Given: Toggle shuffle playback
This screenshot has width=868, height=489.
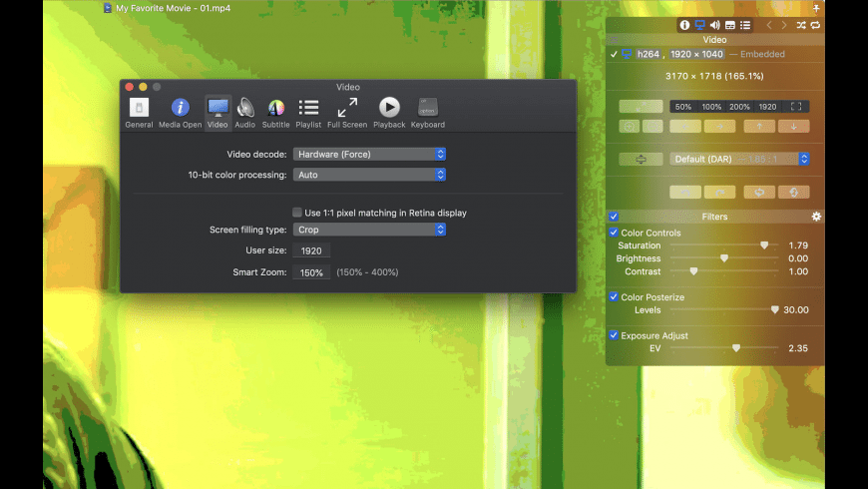Looking at the screenshot, I should tap(801, 25).
